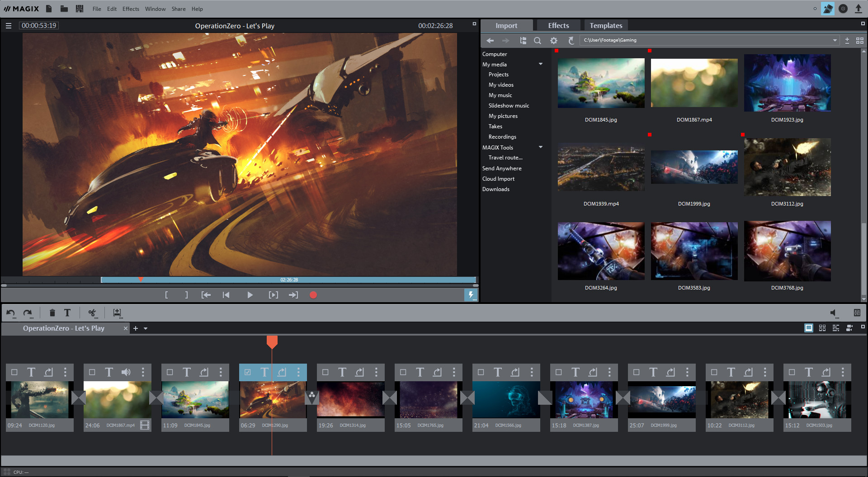Open the Effects menu in the menu bar
Viewport: 868px width, 477px height.
pos(130,9)
